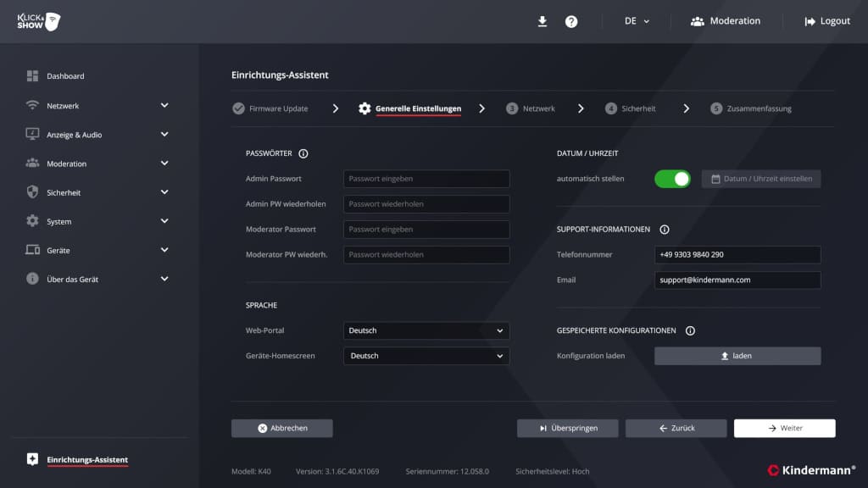Click the Einrichtungs-Assistent sidebar icon
Viewport: 868px width, 488px height.
[x=32, y=459]
